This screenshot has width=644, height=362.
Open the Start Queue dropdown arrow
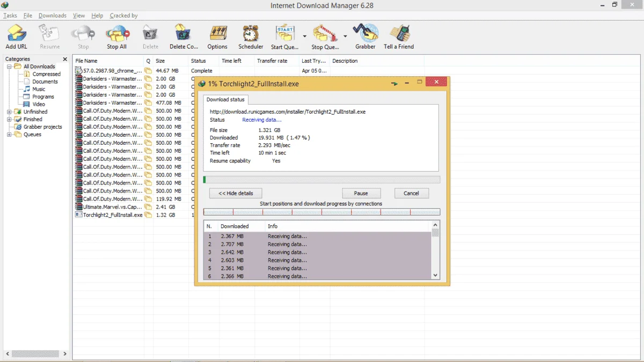pyautogui.click(x=305, y=36)
